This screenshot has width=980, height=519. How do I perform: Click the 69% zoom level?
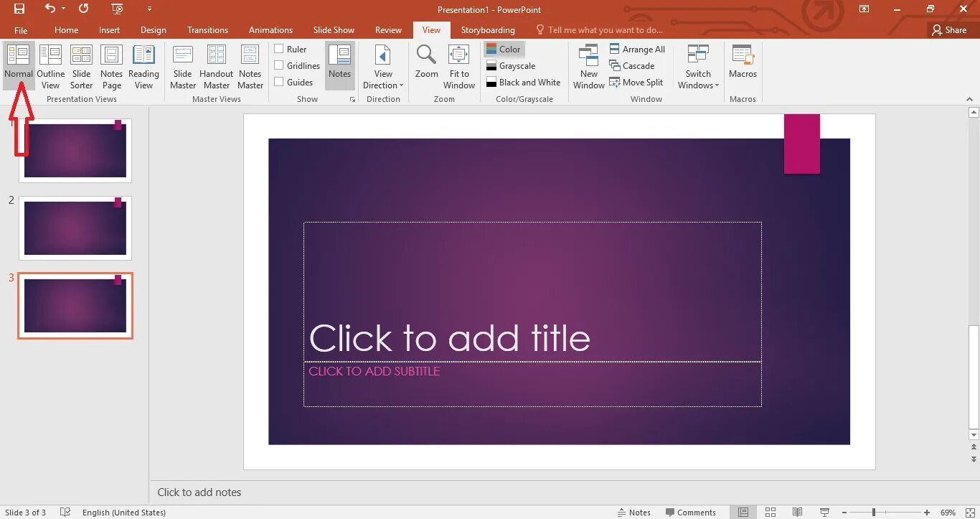pos(948,513)
